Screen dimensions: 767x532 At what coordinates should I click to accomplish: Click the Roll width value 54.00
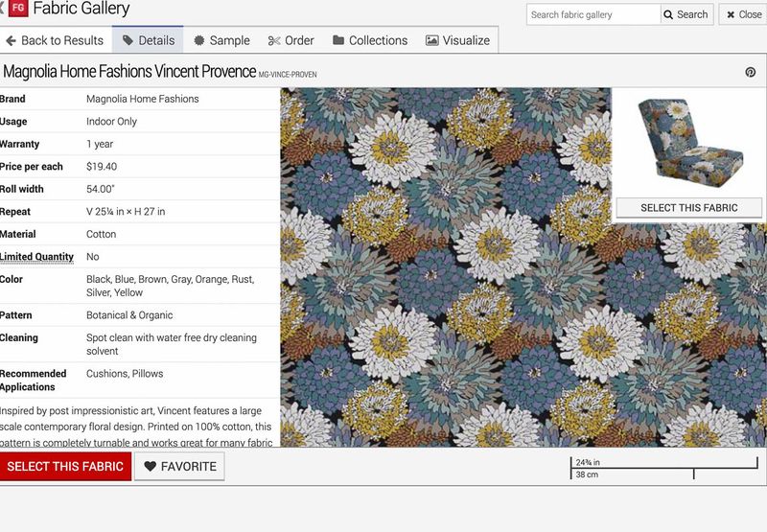[x=101, y=189]
